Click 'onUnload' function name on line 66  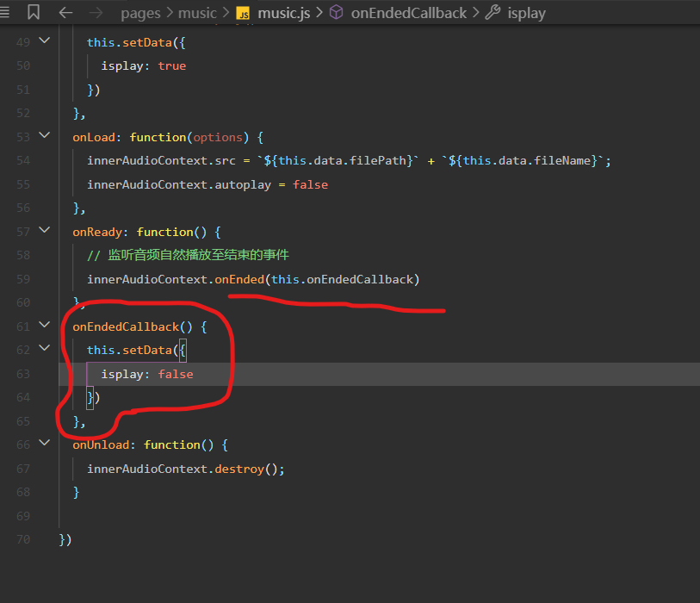(101, 444)
